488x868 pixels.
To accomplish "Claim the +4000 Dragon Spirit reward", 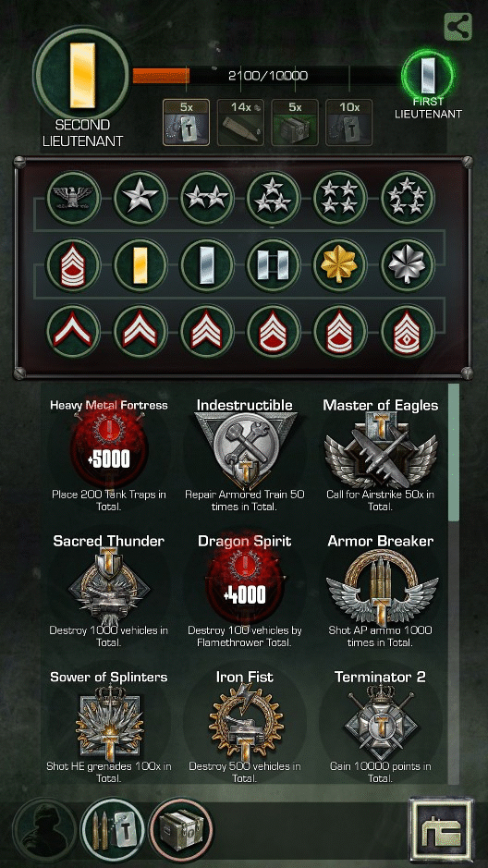I will (245, 587).
